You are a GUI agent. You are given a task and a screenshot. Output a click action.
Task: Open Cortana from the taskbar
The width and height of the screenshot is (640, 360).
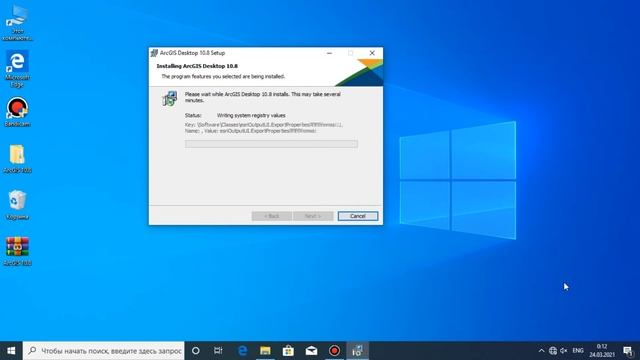(196, 351)
